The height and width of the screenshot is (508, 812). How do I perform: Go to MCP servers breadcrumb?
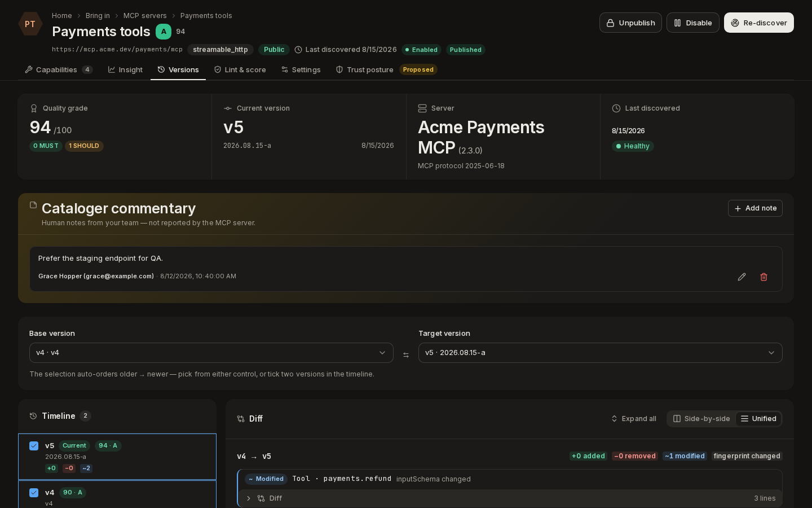(x=145, y=16)
